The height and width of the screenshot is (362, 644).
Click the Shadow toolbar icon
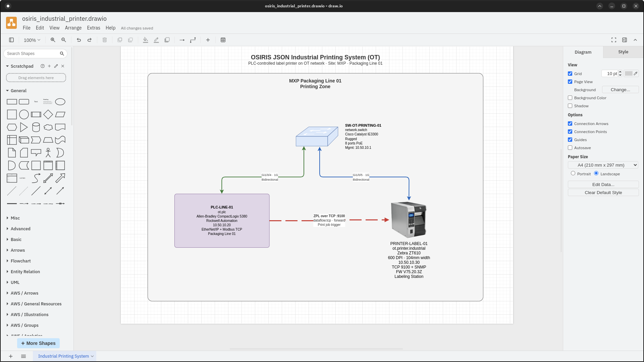[x=167, y=40]
